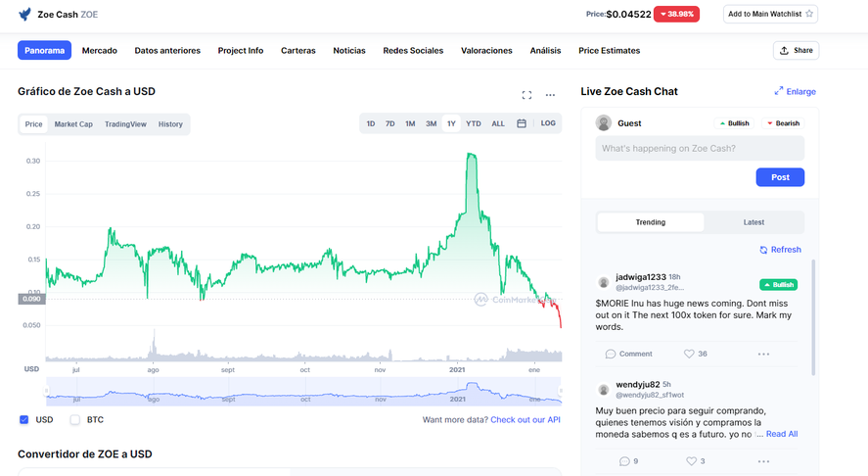This screenshot has width=868, height=476.
Task: Open the Datos anteriores tab
Action: click(x=167, y=50)
